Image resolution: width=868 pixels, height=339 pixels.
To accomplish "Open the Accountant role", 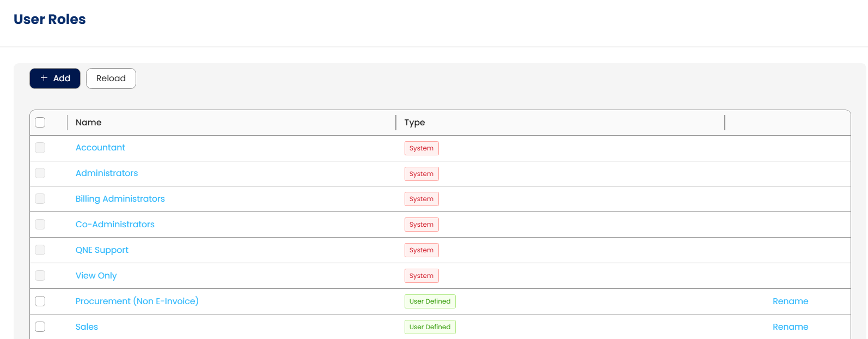I will coord(100,148).
